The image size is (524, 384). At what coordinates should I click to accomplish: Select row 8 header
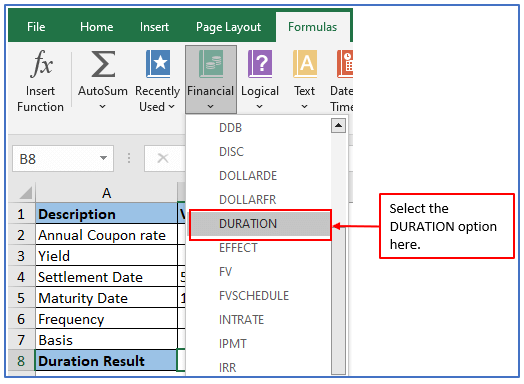tap(21, 361)
